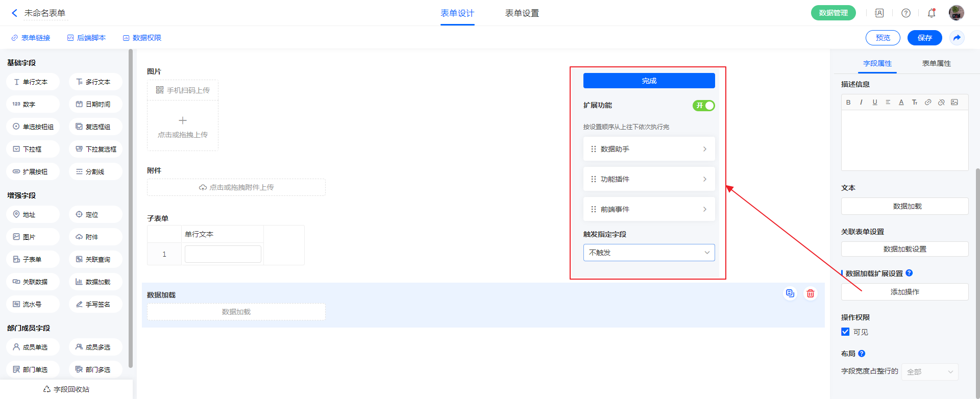Click the blue 完成 button

(x=649, y=81)
